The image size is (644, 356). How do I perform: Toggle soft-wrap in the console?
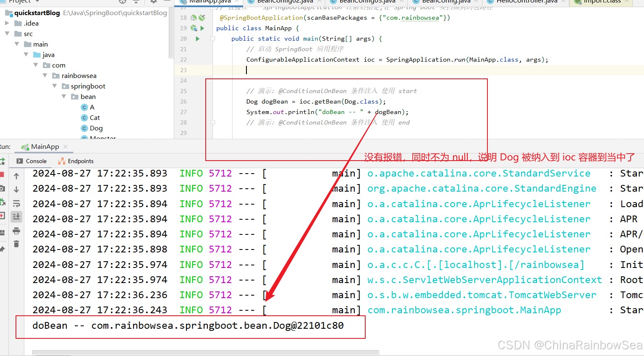(16, 203)
